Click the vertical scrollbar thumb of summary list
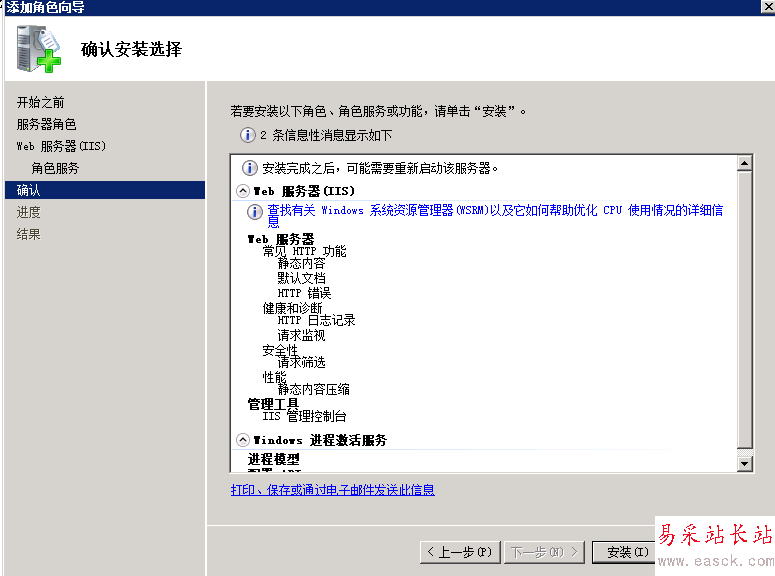Screen dimensions: 775x576 [x=744, y=310]
